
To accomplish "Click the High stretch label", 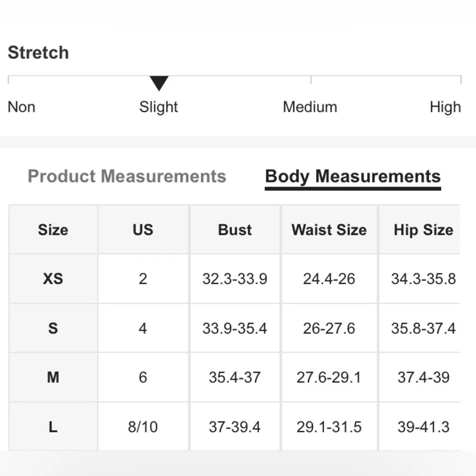I will [445, 107].
